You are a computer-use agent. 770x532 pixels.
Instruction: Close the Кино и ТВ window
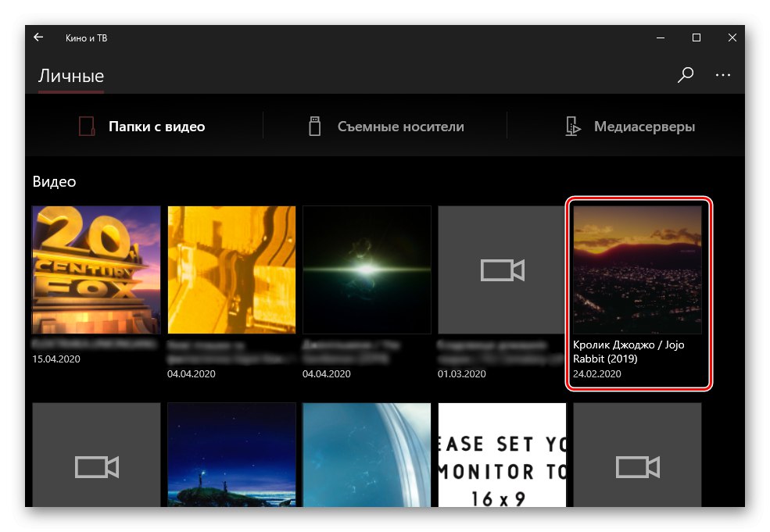coord(732,37)
